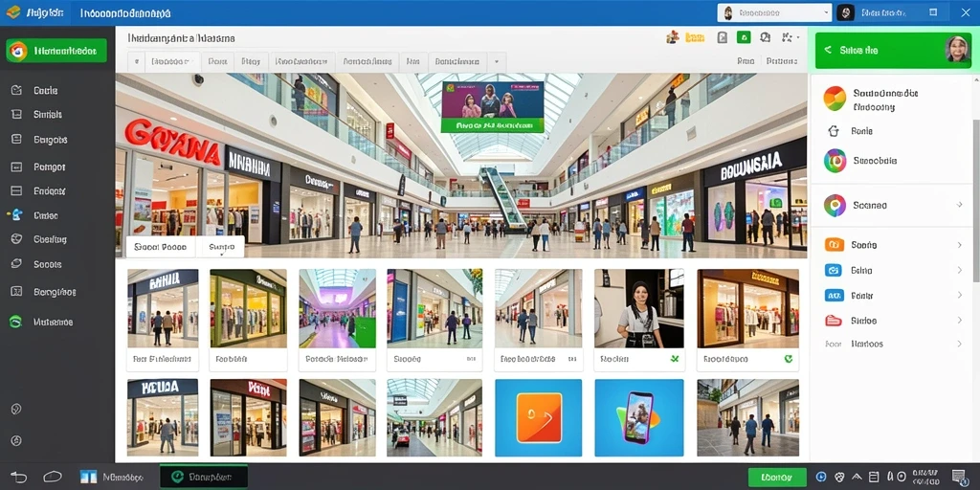Select the first item in the left sidebar list
The image size is (980, 490).
57,90
